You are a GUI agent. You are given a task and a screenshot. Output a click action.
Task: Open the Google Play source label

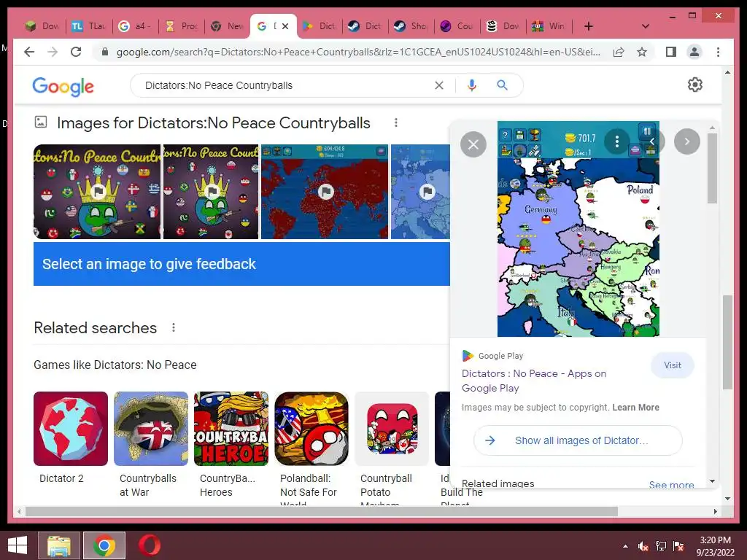(493, 356)
